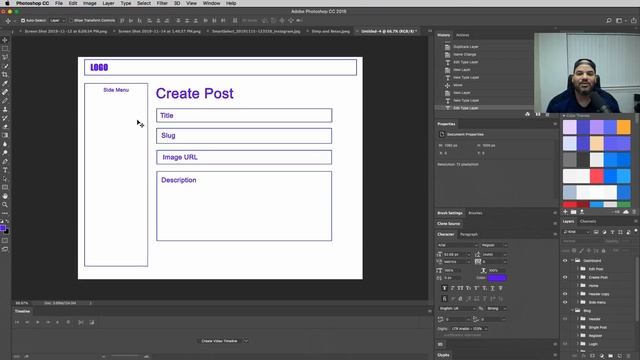This screenshot has width=640, height=360.
Task: Collapse the Blog group in Layers
Action: click(x=572, y=311)
